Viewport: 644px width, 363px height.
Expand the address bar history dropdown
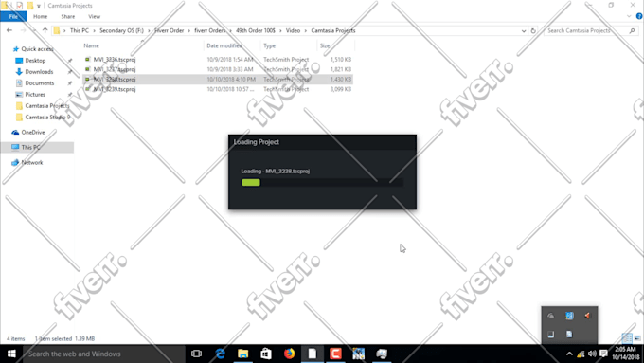pos(524,31)
